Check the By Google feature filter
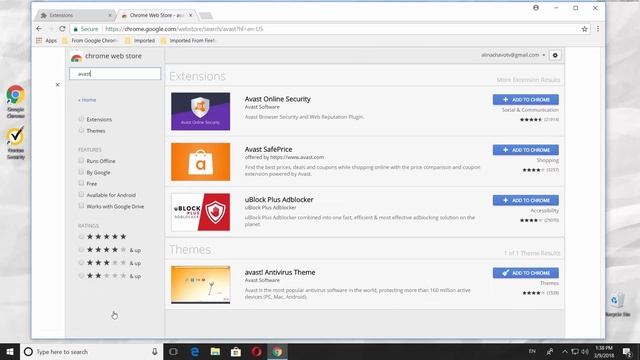This screenshot has height=360, width=640. coord(81,172)
